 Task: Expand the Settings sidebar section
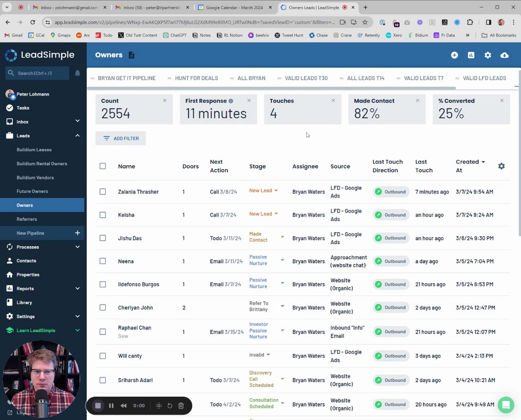(77, 316)
